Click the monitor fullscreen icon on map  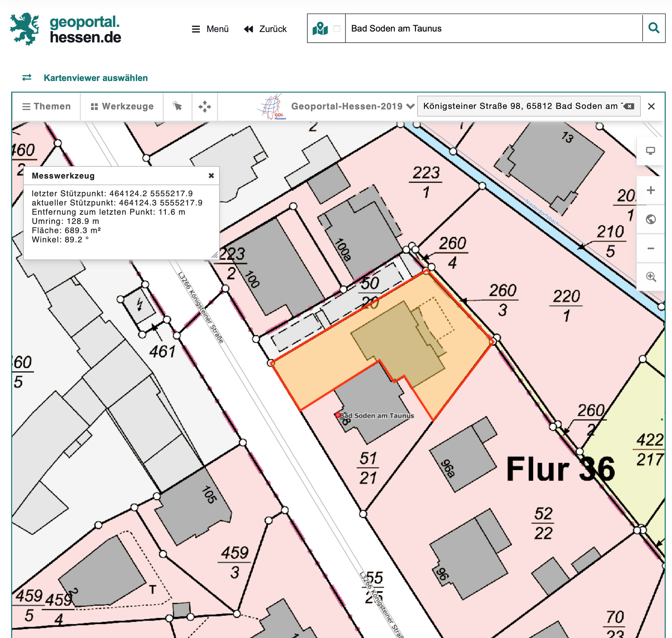click(x=650, y=151)
